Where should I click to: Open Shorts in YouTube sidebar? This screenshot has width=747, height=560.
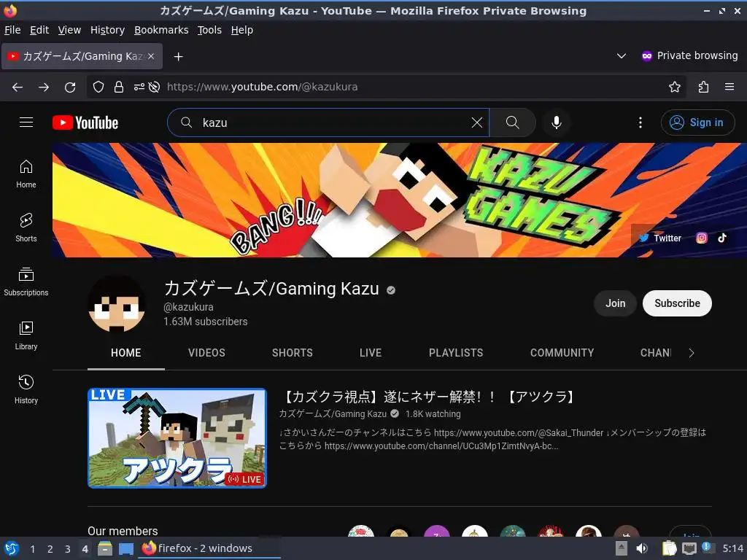pyautogui.click(x=26, y=228)
